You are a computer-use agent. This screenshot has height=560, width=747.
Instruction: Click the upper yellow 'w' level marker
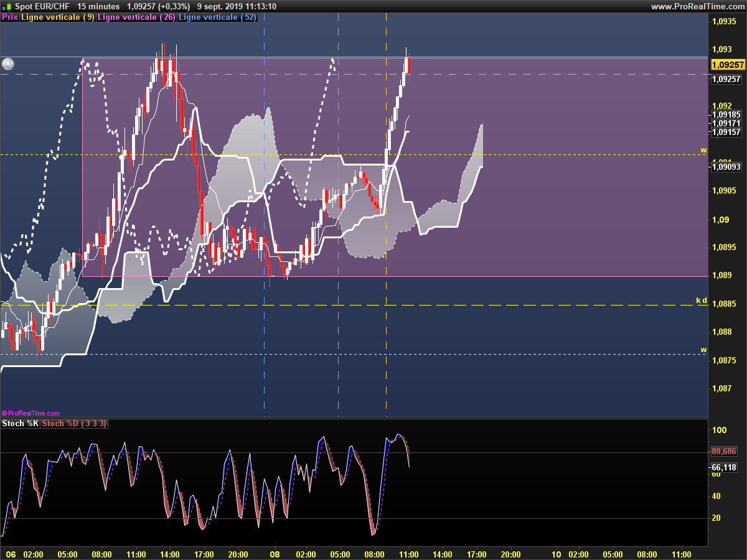[x=703, y=150]
